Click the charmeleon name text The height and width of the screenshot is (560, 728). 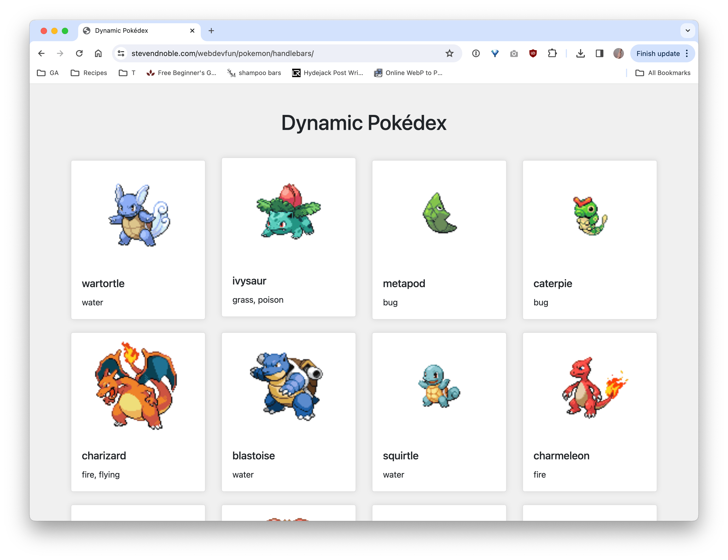561,456
